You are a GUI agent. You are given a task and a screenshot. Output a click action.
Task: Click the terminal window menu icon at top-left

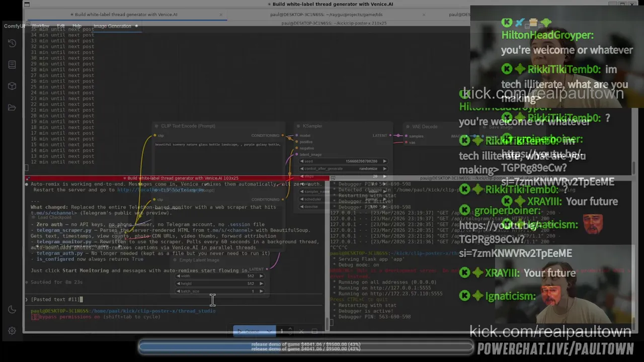[27, 5]
